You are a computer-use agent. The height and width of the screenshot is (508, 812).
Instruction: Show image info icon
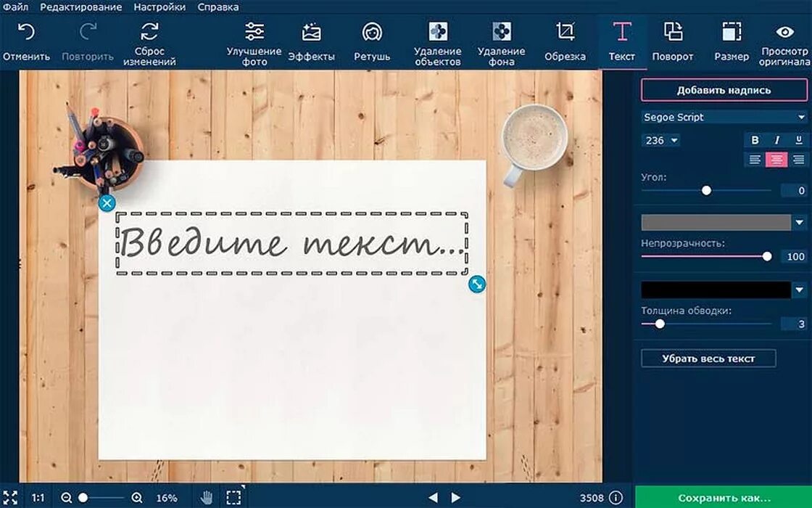tap(616, 498)
